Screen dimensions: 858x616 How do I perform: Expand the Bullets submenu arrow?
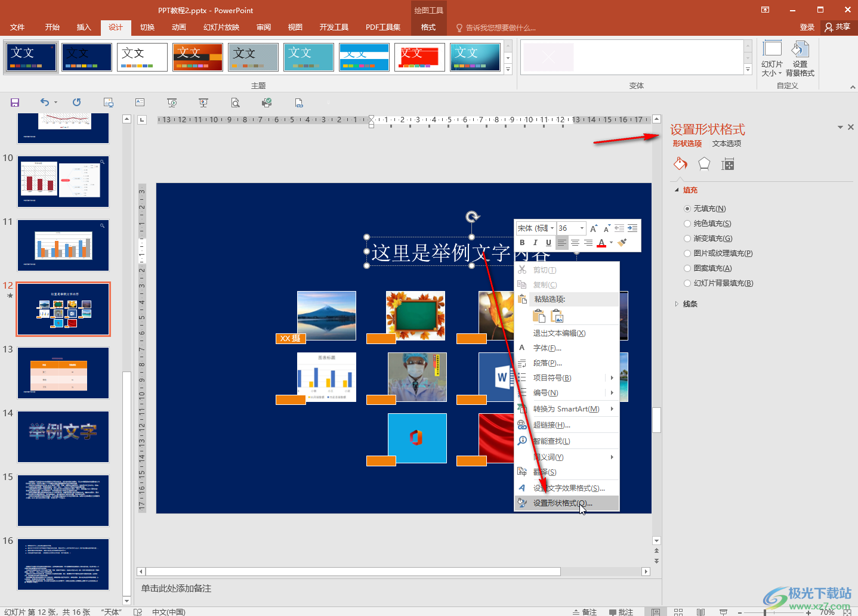point(612,377)
